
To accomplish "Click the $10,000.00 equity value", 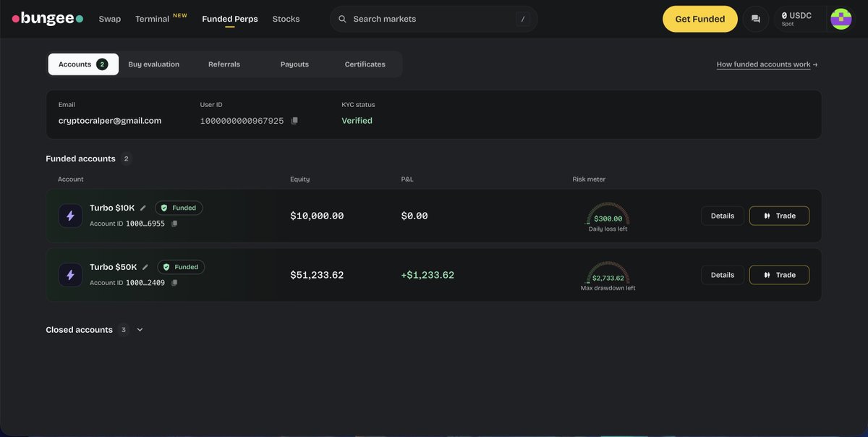I will coord(317,216).
